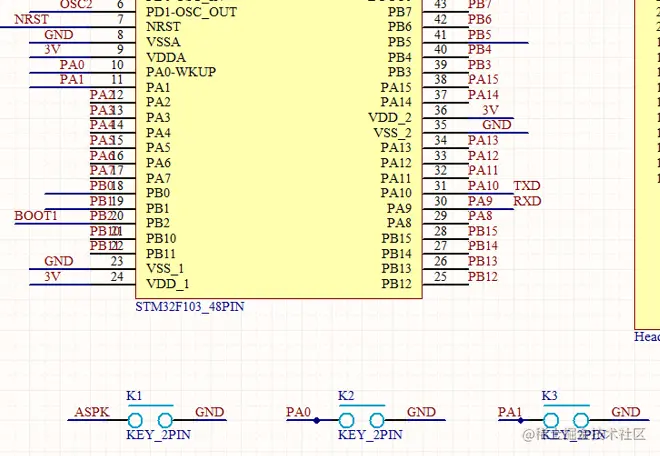Select the VDD_2 pin name
This screenshot has height=456, width=660.
click(x=390, y=117)
